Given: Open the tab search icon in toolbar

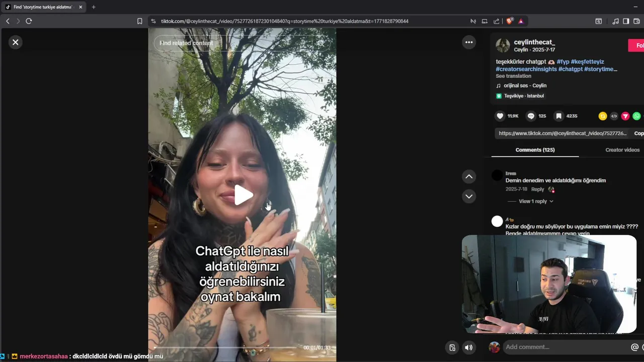Looking at the screenshot, I should (x=599, y=21).
